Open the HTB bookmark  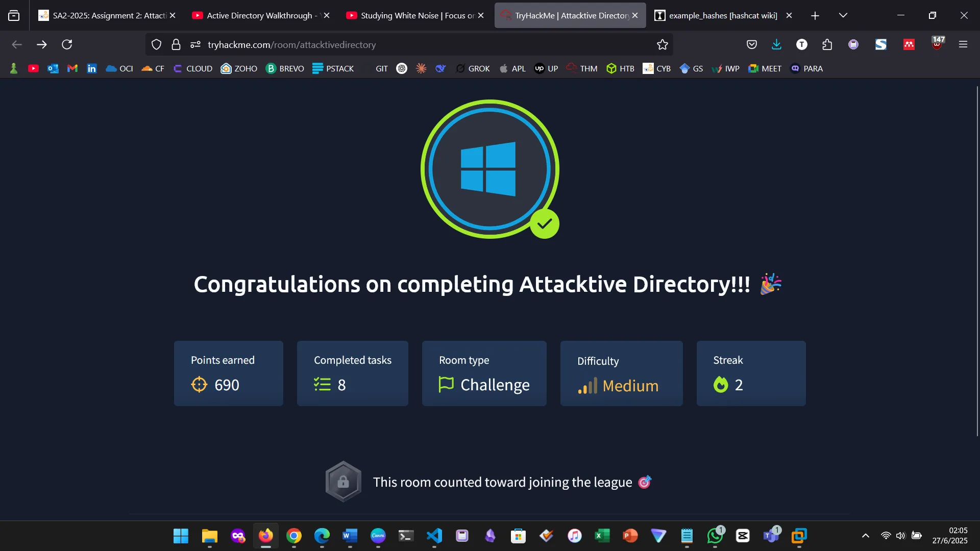pos(620,68)
